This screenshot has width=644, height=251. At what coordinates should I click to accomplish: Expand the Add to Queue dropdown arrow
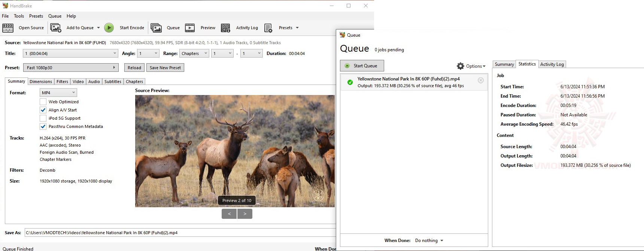pos(98,28)
